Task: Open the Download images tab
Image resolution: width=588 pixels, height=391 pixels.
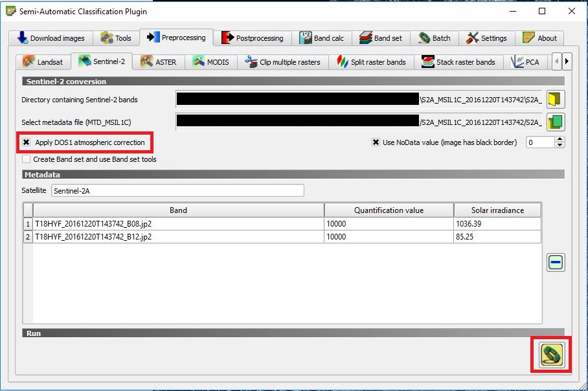Action: coord(51,38)
